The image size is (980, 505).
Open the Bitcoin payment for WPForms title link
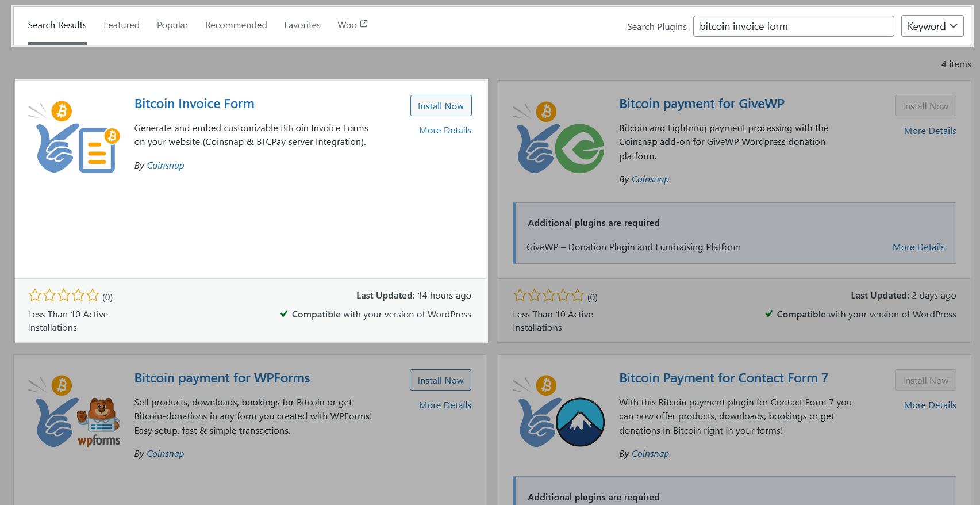click(x=222, y=378)
